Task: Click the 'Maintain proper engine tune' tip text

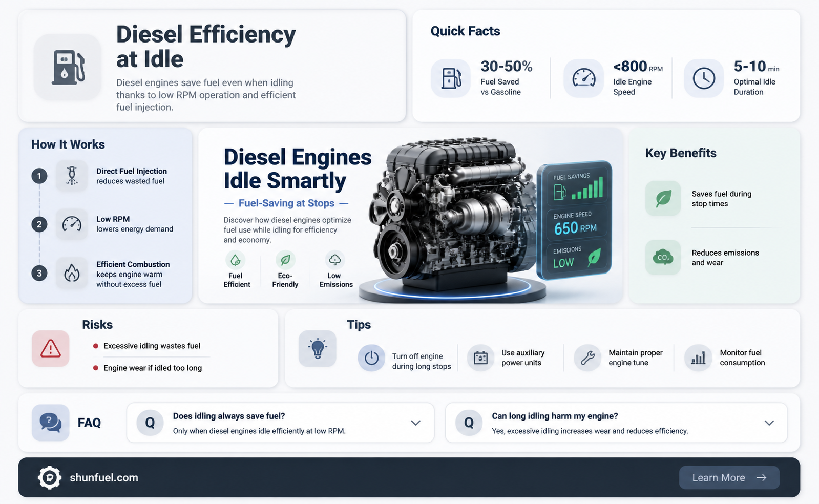Action: tap(636, 358)
